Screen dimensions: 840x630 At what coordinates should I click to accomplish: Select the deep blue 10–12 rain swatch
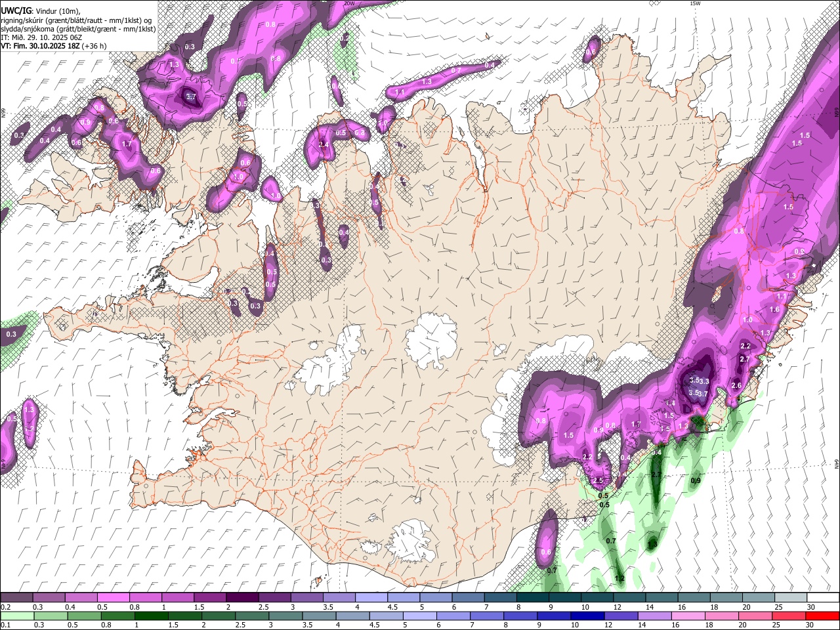[587, 616]
